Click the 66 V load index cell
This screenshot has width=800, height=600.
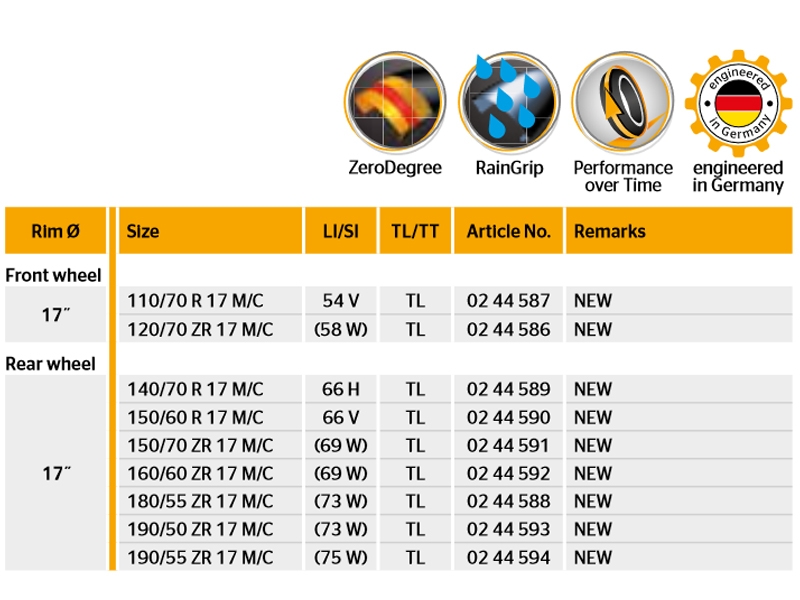point(340,417)
